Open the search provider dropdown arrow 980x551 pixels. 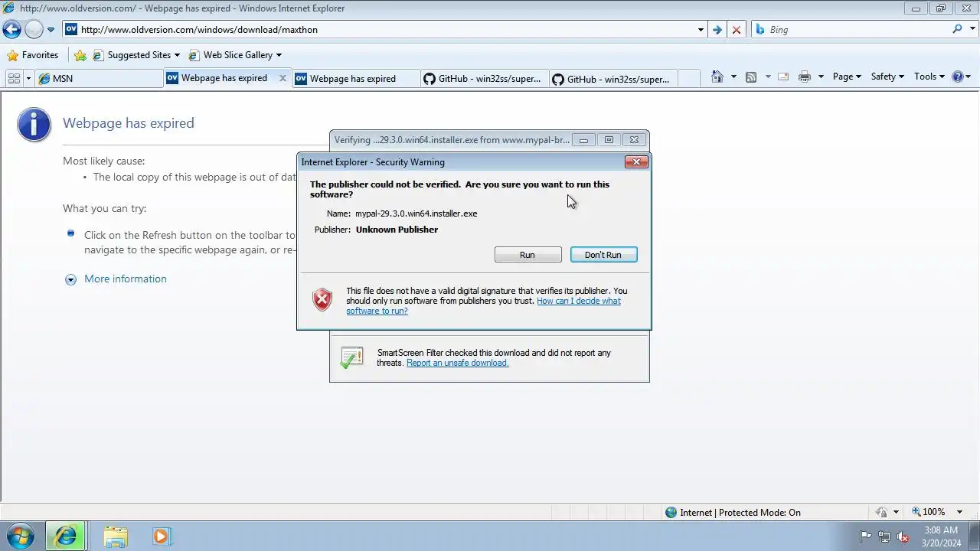click(x=971, y=30)
